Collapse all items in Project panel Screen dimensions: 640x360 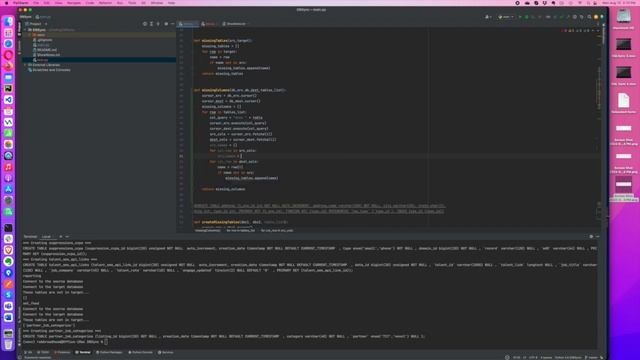point(158,24)
